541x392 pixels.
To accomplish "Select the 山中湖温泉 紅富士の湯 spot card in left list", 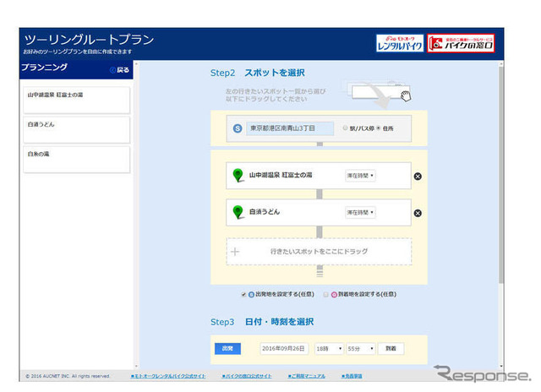I will [x=77, y=100].
